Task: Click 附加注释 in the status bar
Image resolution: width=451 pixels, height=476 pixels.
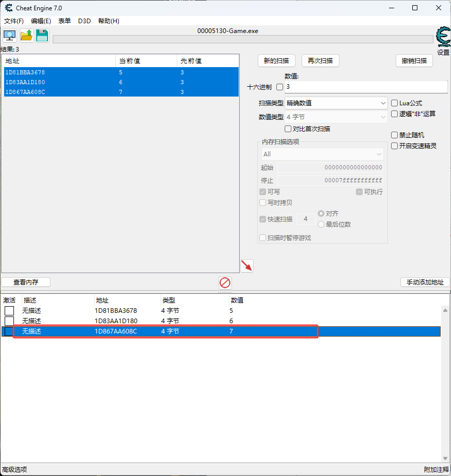Action: click(x=437, y=470)
